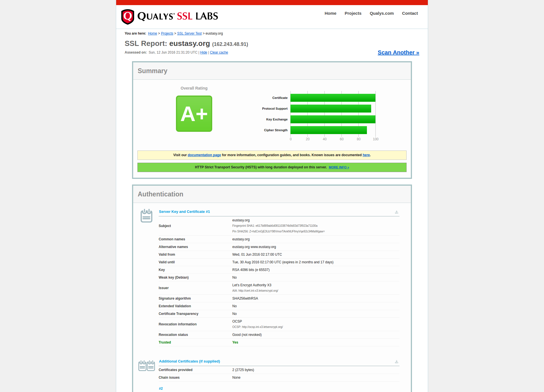Click the Extended Validation row label
The image size is (544, 392).
175,306
